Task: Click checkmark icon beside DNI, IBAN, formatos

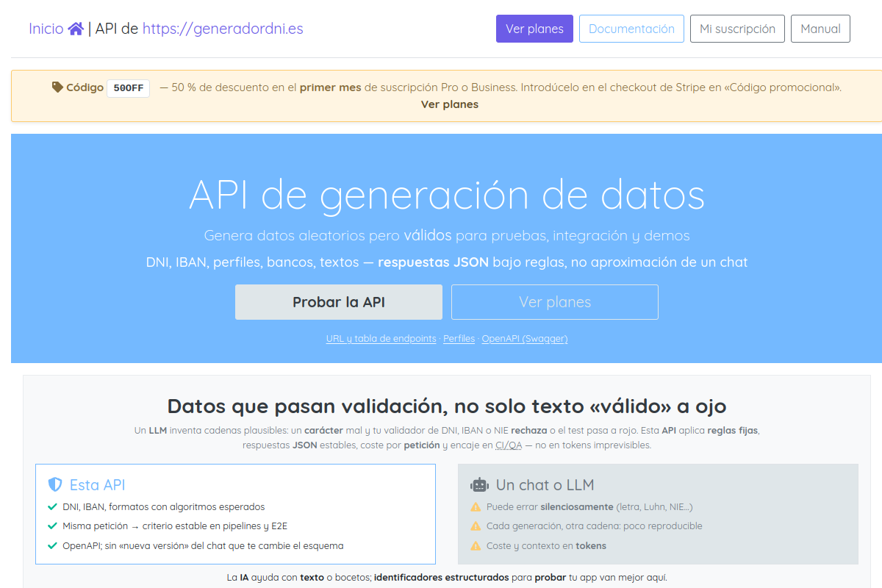Action: pos(52,507)
